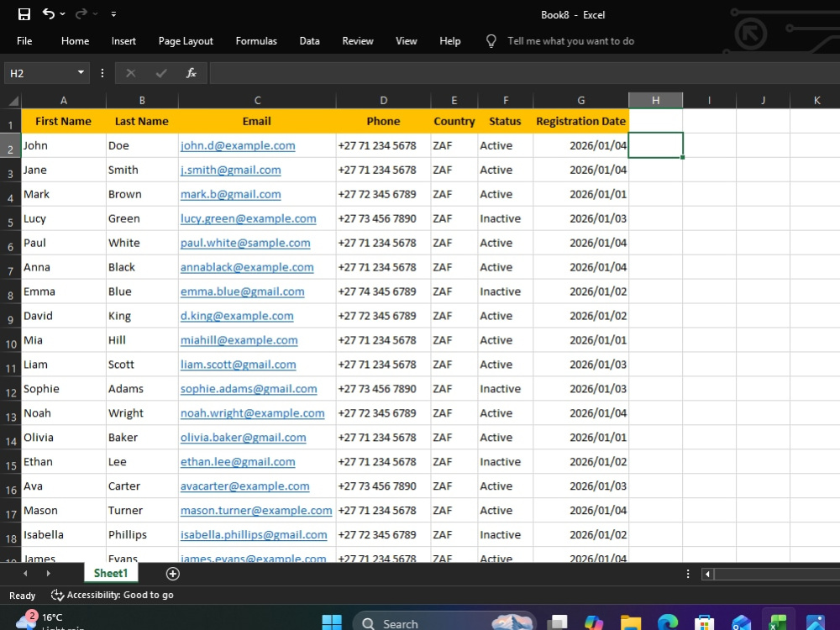Image resolution: width=840 pixels, height=630 pixels.
Task: Select John's Country cell 'ZAF'
Action: (454, 145)
